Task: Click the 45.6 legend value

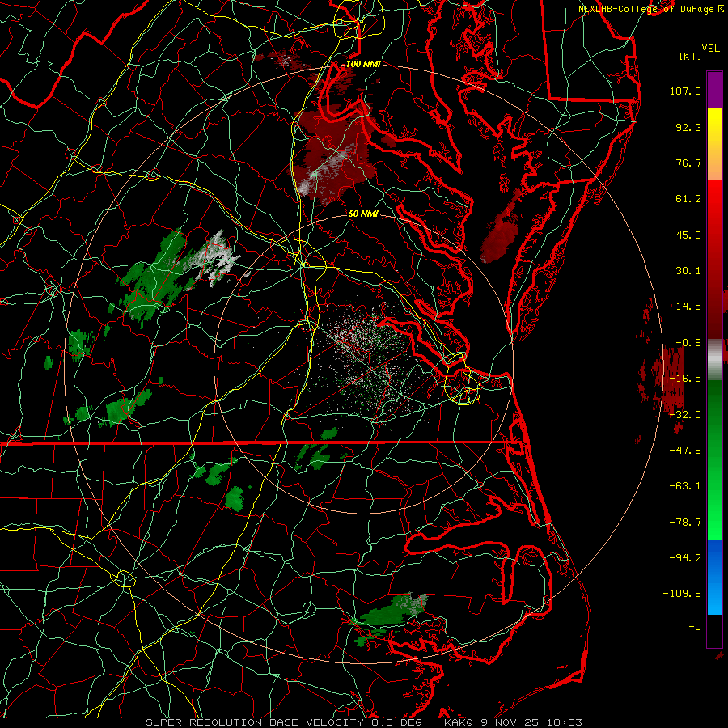Action: tap(688, 235)
